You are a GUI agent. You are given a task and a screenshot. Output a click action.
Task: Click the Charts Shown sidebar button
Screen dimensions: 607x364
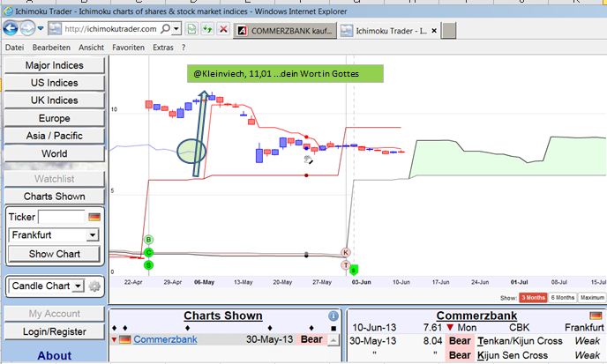pyautogui.click(x=54, y=197)
